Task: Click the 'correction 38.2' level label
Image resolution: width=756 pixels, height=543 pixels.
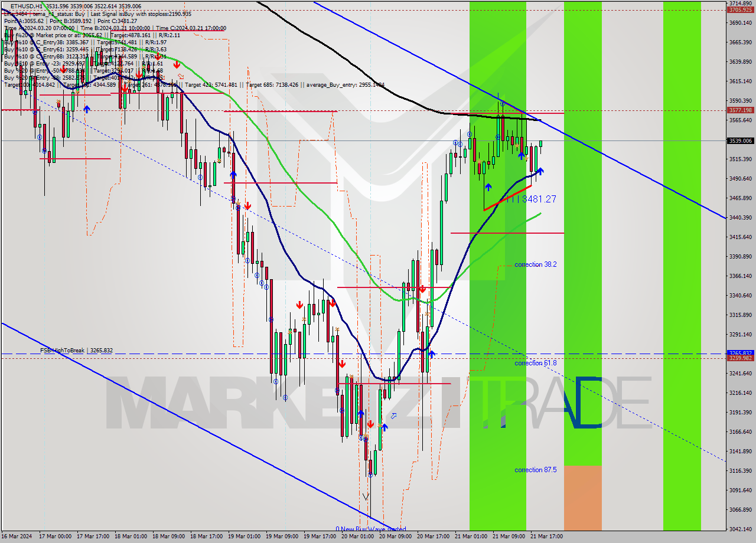Action: pyautogui.click(x=535, y=264)
